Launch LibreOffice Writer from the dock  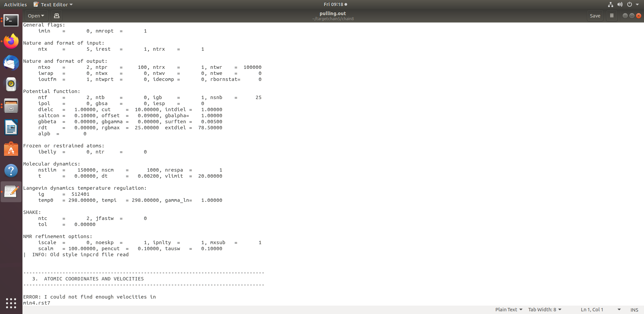pos(11,128)
